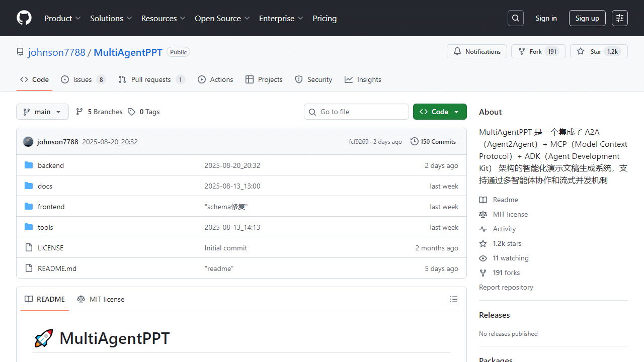The width and height of the screenshot is (644, 362).
Task: Open the johnson7788 owner link in title
Action: click(57, 52)
